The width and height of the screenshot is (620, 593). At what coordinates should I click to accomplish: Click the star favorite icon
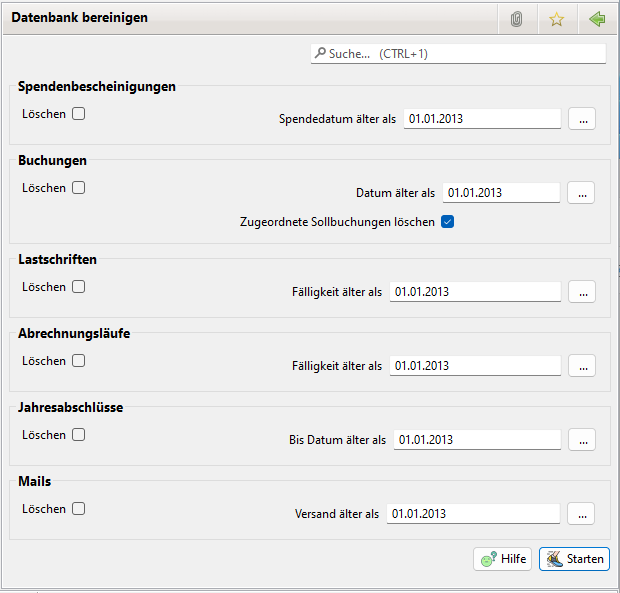[x=557, y=19]
